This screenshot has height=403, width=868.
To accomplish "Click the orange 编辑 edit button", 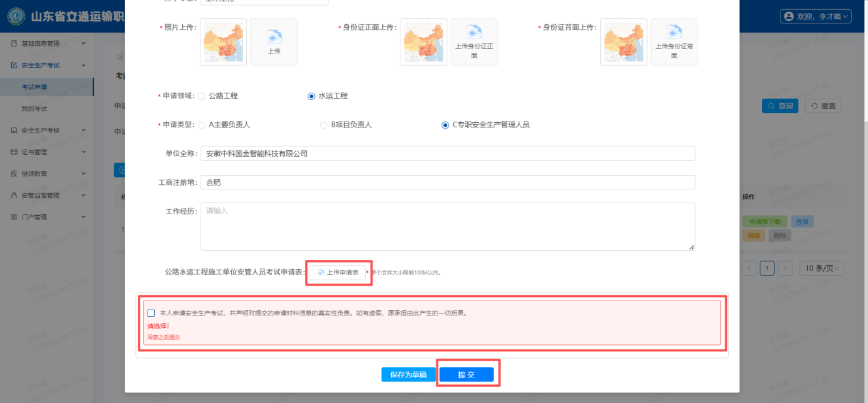I will pyautogui.click(x=753, y=236).
